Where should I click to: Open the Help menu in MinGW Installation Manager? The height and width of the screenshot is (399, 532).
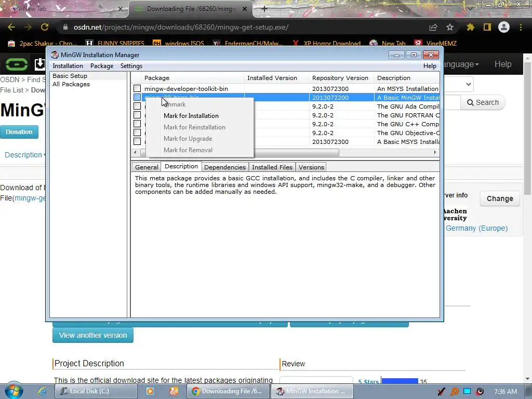[x=430, y=66]
